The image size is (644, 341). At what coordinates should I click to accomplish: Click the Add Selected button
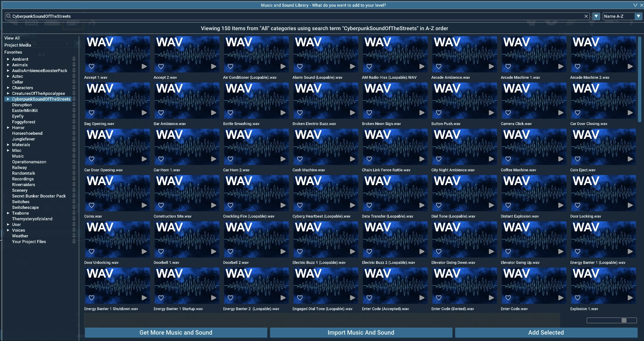click(x=546, y=333)
